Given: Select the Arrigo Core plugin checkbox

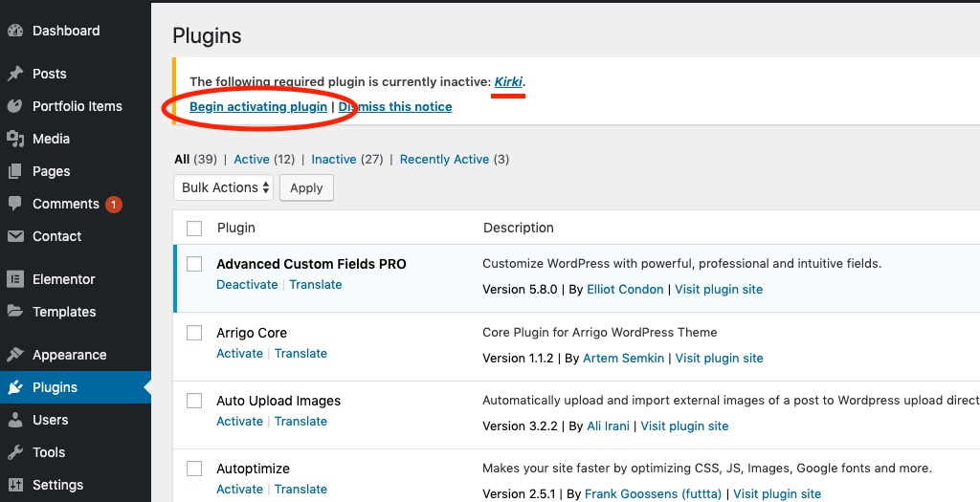Looking at the screenshot, I should click(194, 333).
